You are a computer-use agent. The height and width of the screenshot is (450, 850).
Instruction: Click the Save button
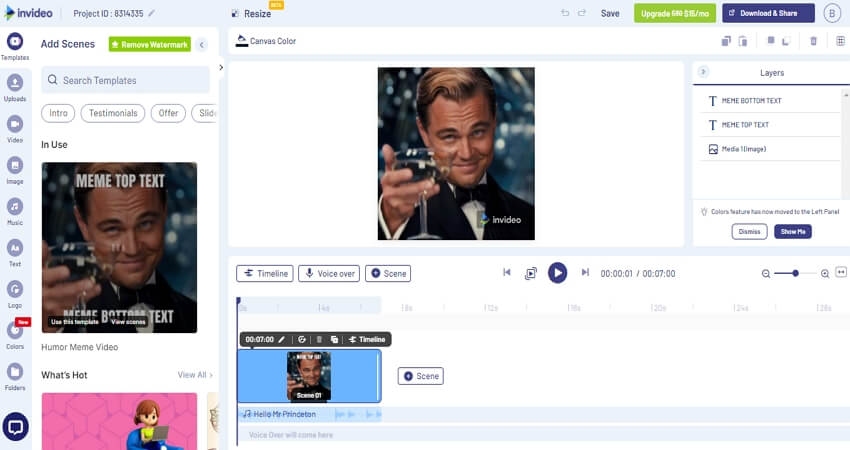[x=610, y=14]
